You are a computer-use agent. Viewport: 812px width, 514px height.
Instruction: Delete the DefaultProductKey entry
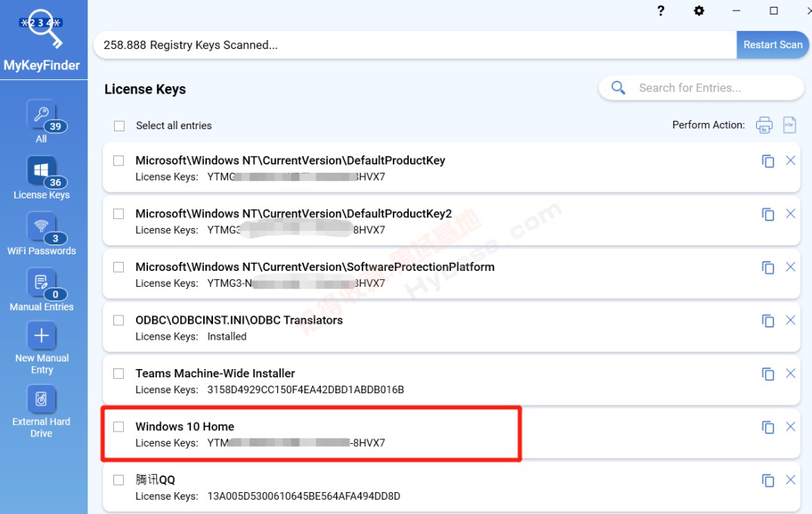point(790,161)
